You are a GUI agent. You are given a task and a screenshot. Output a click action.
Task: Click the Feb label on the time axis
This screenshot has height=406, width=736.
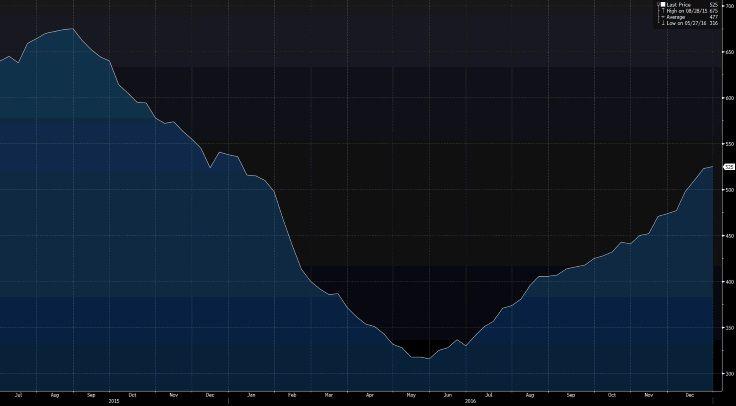click(293, 394)
